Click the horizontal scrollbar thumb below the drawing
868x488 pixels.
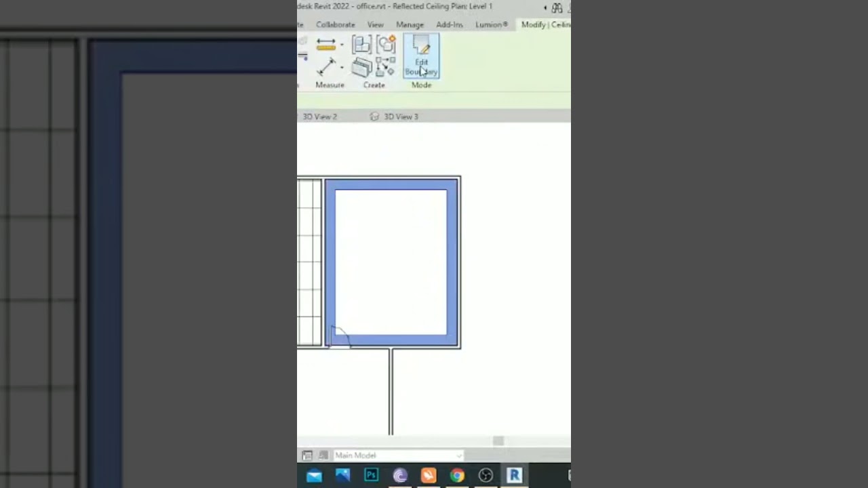pyautogui.click(x=498, y=441)
